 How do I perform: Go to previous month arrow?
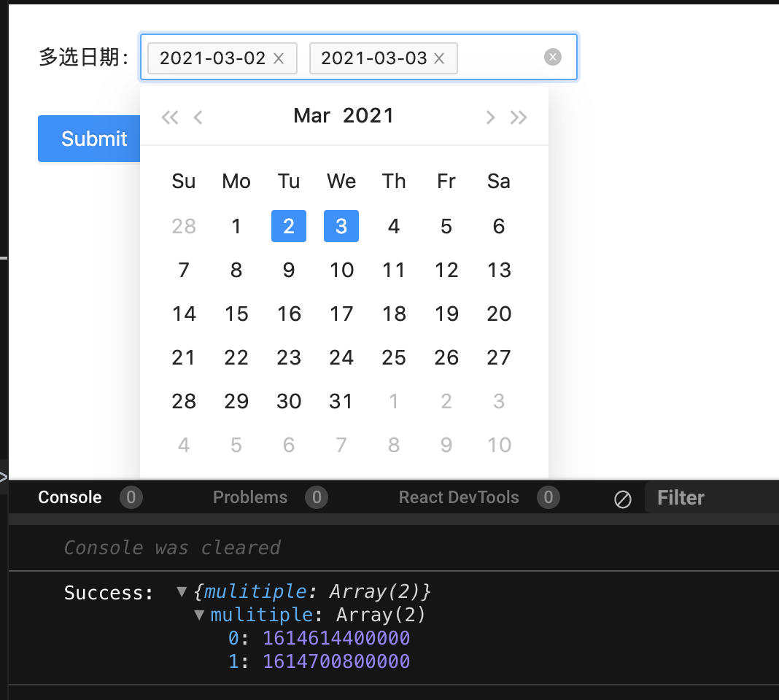tap(198, 116)
